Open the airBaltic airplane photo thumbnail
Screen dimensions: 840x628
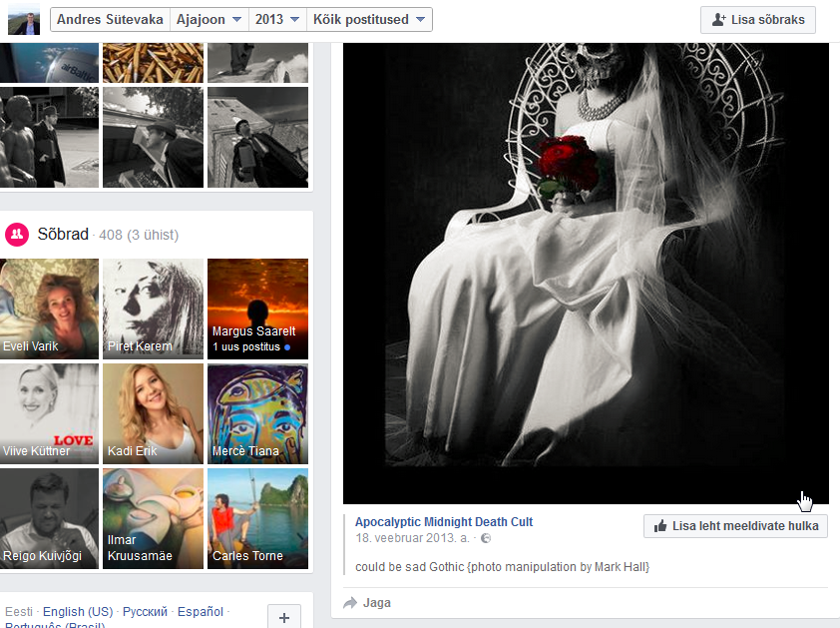(49, 63)
